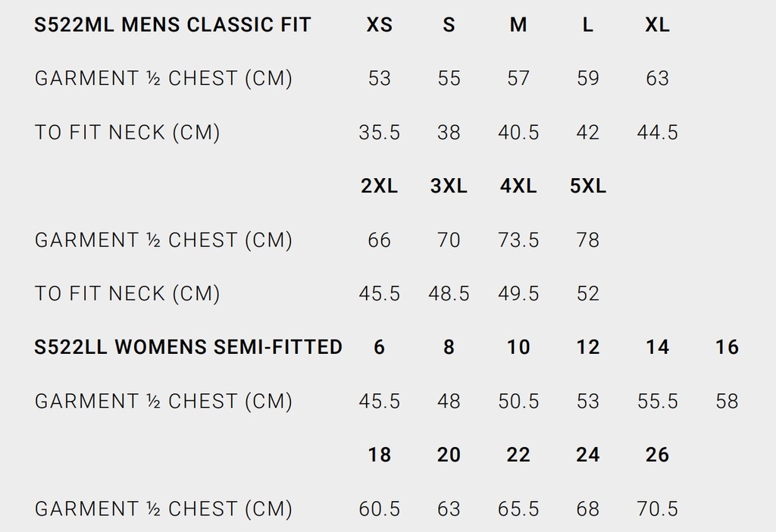
Task: Click the 48.5 neck value under 3XL
Action: 449,294
